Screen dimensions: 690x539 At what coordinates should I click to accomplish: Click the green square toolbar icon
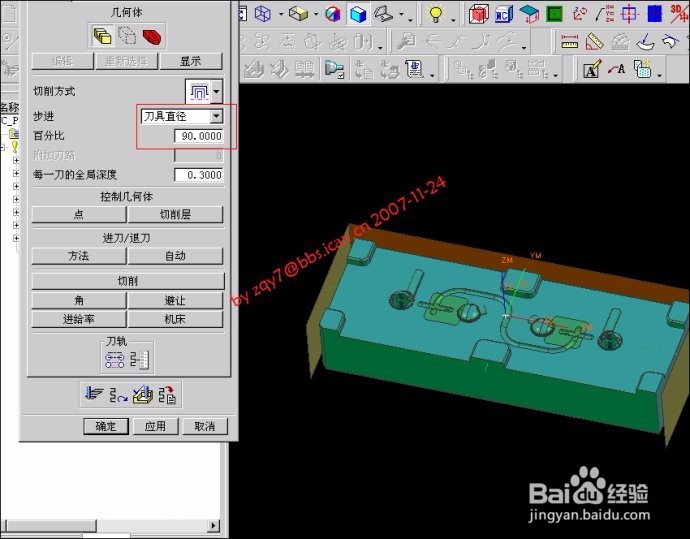[554, 14]
